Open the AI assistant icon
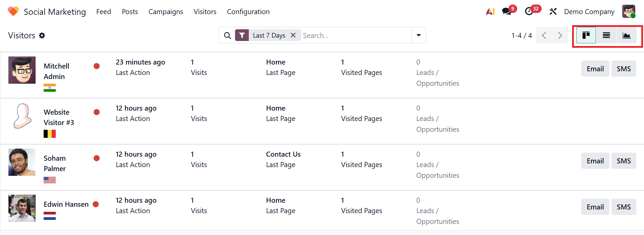This screenshot has width=644, height=235. 490,11
